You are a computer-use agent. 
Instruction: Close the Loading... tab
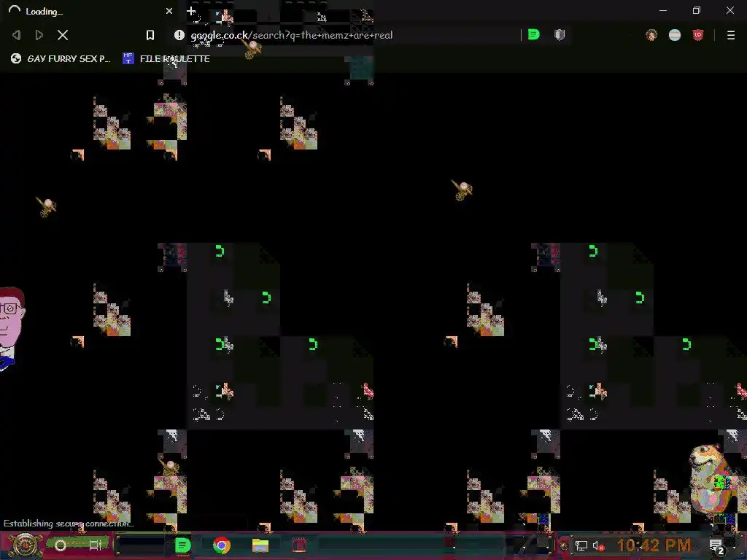[169, 11]
